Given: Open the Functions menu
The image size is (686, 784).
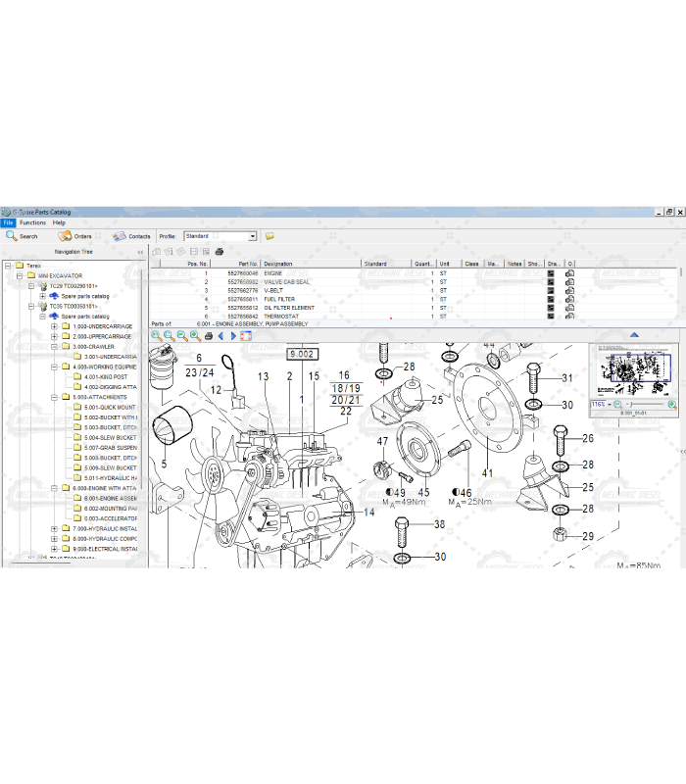Looking at the screenshot, I should (x=32, y=222).
